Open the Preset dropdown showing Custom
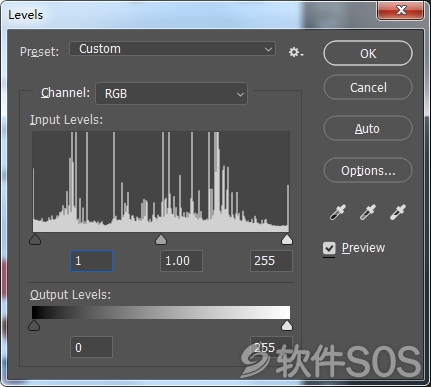The height and width of the screenshot is (387, 431). click(x=172, y=49)
